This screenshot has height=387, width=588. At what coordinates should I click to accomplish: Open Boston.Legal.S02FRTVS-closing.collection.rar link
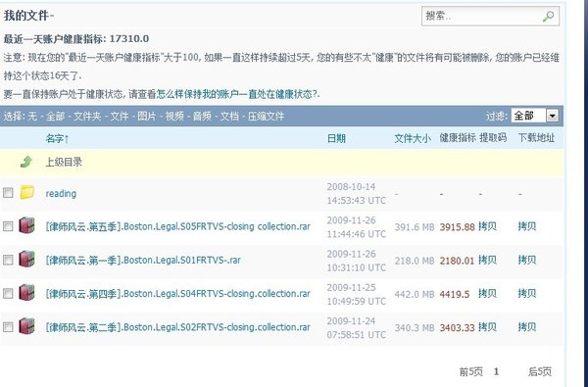(178, 327)
